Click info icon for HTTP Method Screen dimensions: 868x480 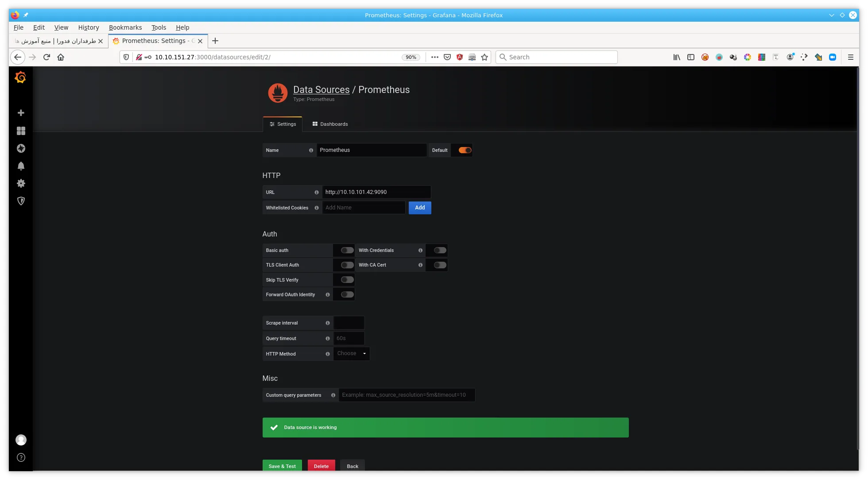(x=328, y=354)
